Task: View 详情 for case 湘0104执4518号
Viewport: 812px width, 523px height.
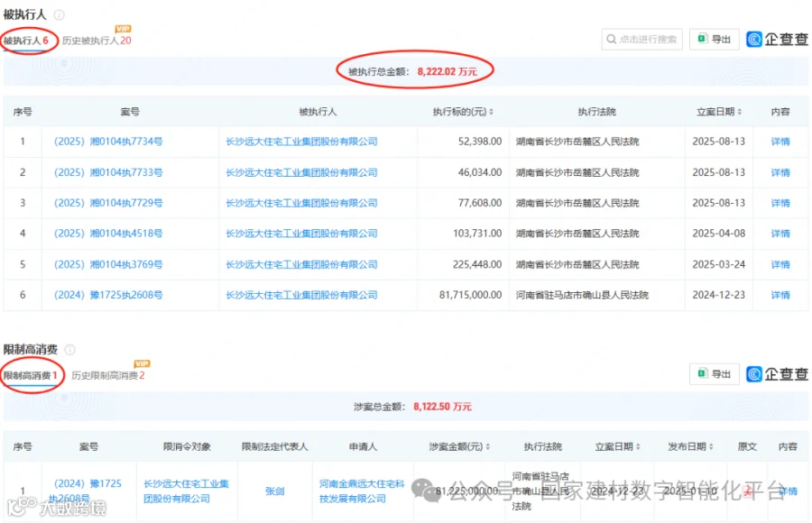Action: click(780, 234)
